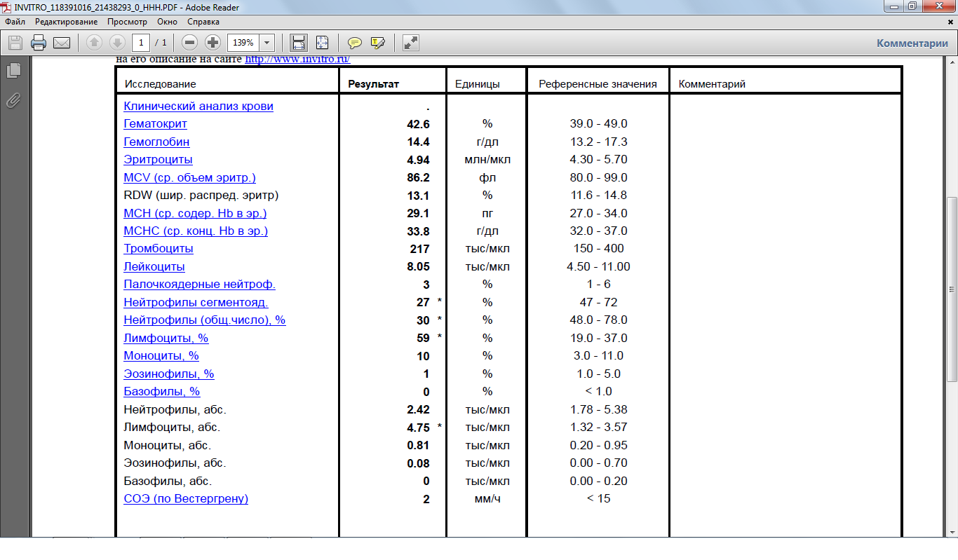Viewport: 958px width, 560px height.
Task: Open the Моноциты, % link
Action: 161,356
